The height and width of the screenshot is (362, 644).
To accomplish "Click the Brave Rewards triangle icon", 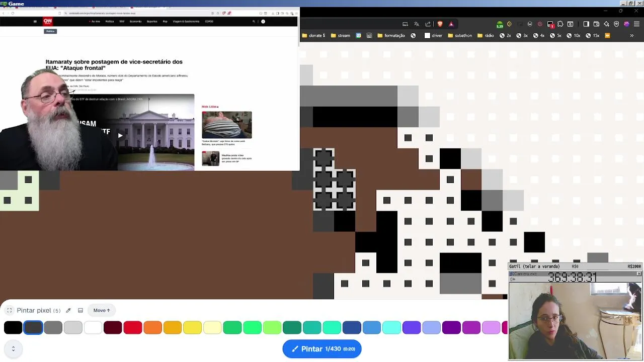I will pos(451,24).
